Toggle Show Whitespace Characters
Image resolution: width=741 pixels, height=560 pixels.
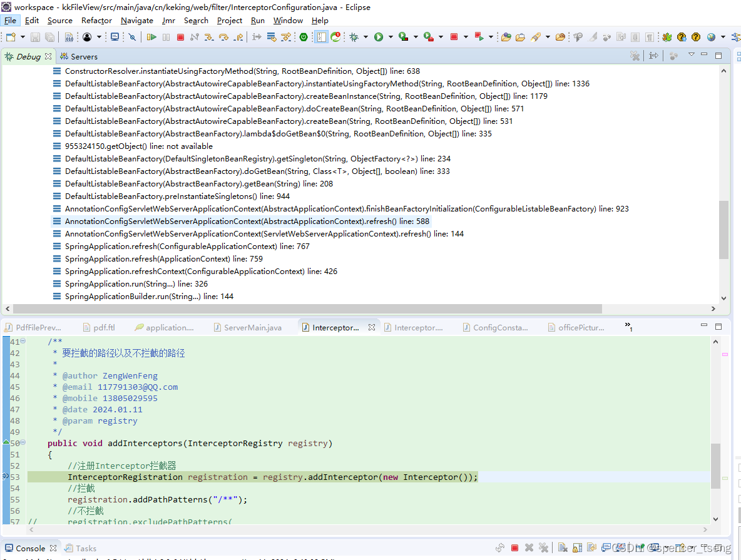[x=649, y=36]
